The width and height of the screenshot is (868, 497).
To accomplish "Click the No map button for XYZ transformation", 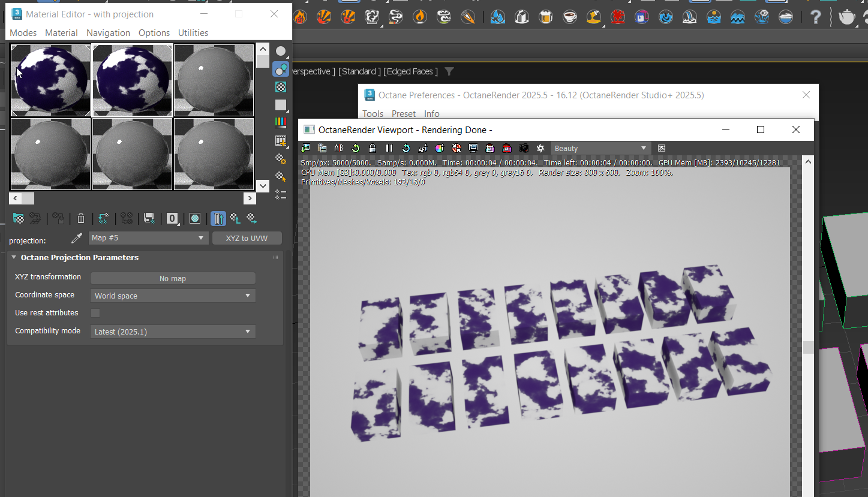I will tap(173, 278).
